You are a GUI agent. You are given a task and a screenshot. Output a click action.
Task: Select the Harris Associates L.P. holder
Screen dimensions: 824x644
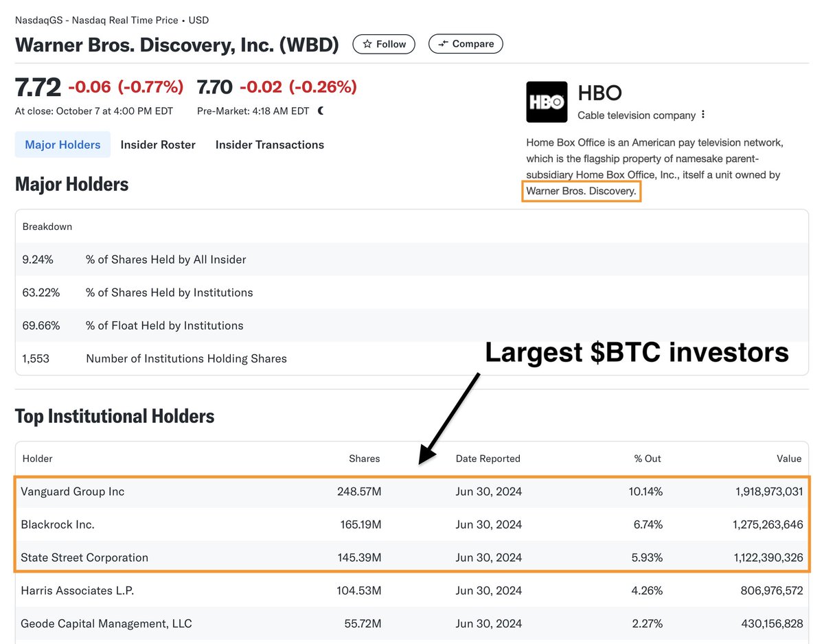(76, 590)
